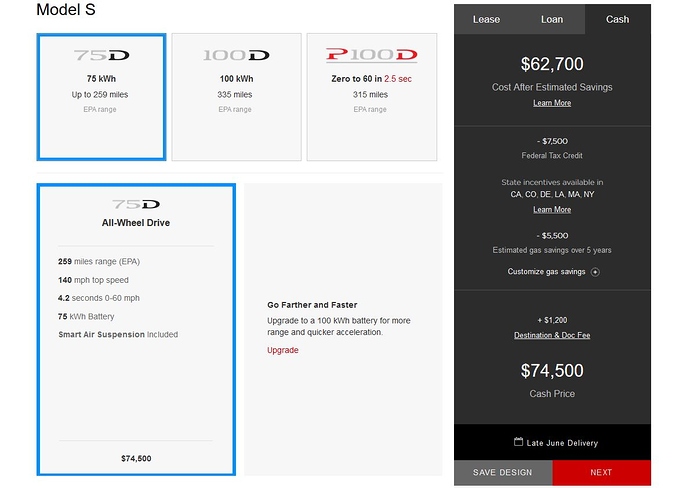
Task: Select the P100D Zero to 60 card
Action: point(371,97)
